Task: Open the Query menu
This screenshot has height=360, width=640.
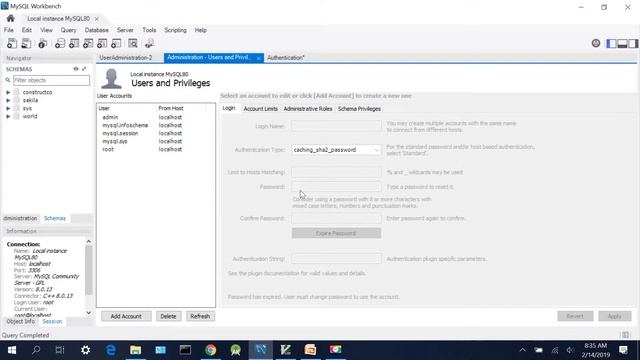Action: (x=68, y=30)
